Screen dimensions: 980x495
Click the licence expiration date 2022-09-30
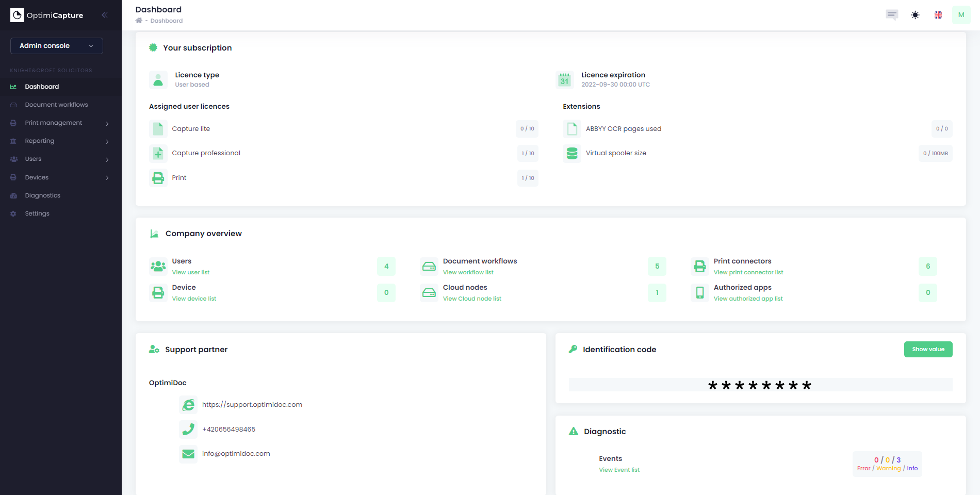point(616,85)
